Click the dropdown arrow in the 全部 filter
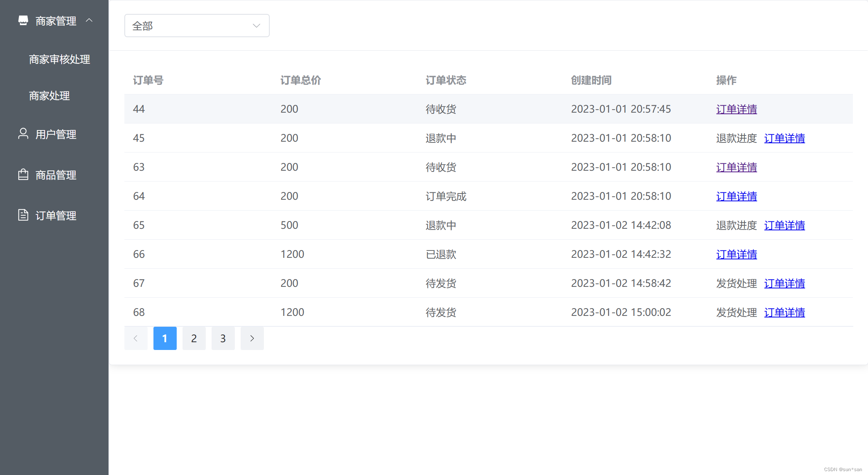 point(256,26)
